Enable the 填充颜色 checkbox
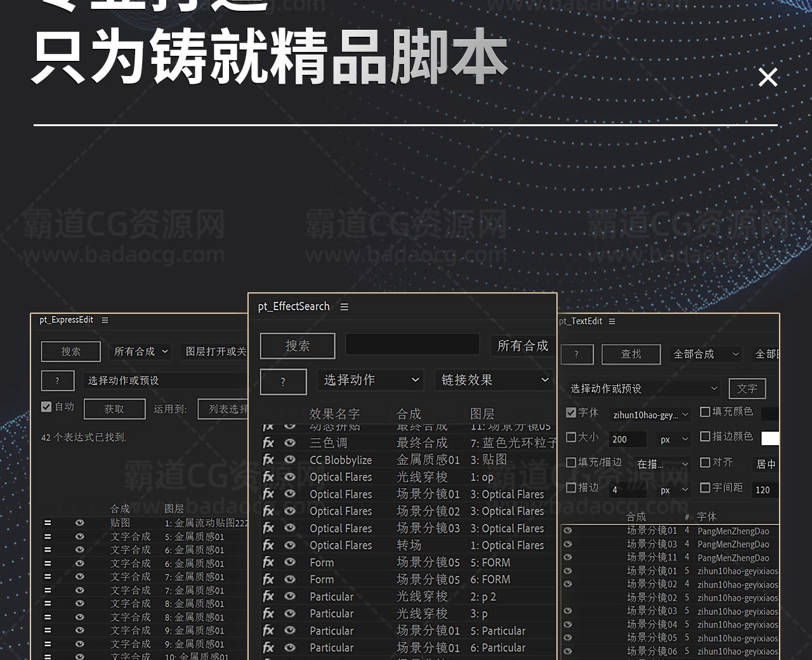 click(x=705, y=412)
